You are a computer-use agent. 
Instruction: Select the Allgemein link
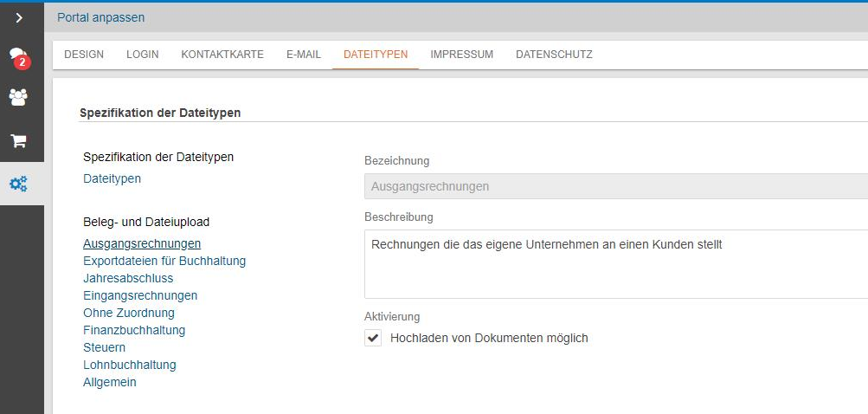(x=110, y=383)
